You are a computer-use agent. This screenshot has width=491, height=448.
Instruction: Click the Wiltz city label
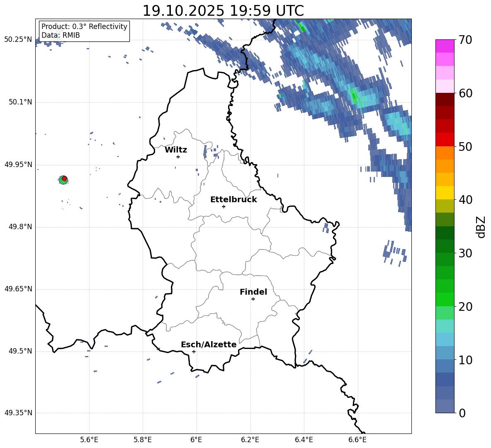pyautogui.click(x=176, y=150)
